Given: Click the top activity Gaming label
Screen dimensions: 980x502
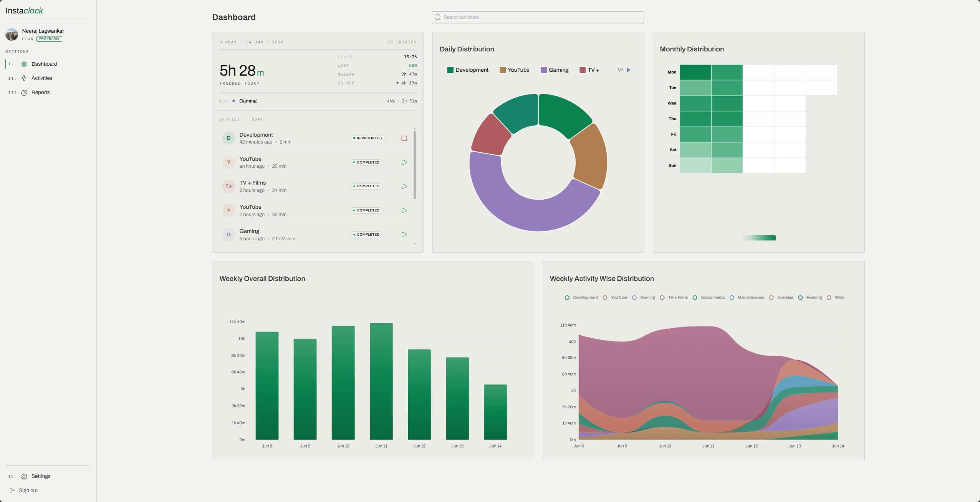Looking at the screenshot, I should 248,101.
